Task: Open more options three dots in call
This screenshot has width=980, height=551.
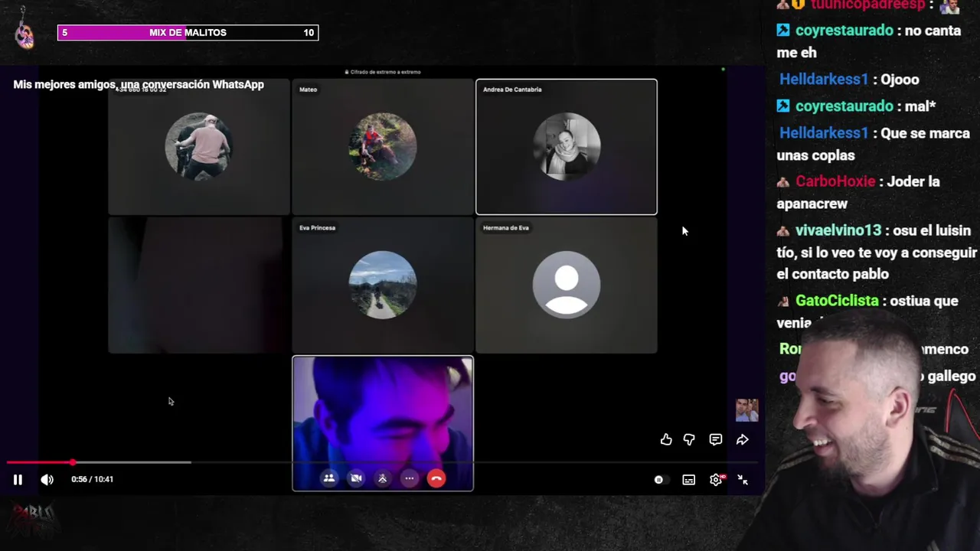Action: (x=410, y=478)
